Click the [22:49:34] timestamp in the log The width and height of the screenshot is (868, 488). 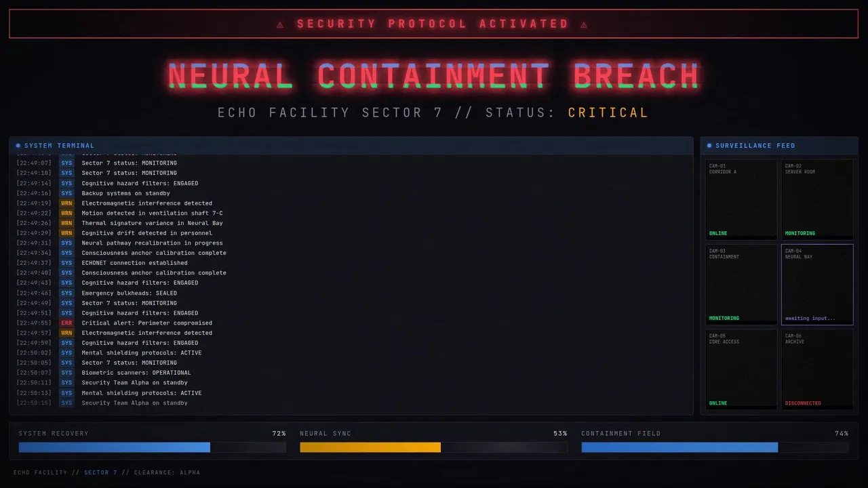34,253
